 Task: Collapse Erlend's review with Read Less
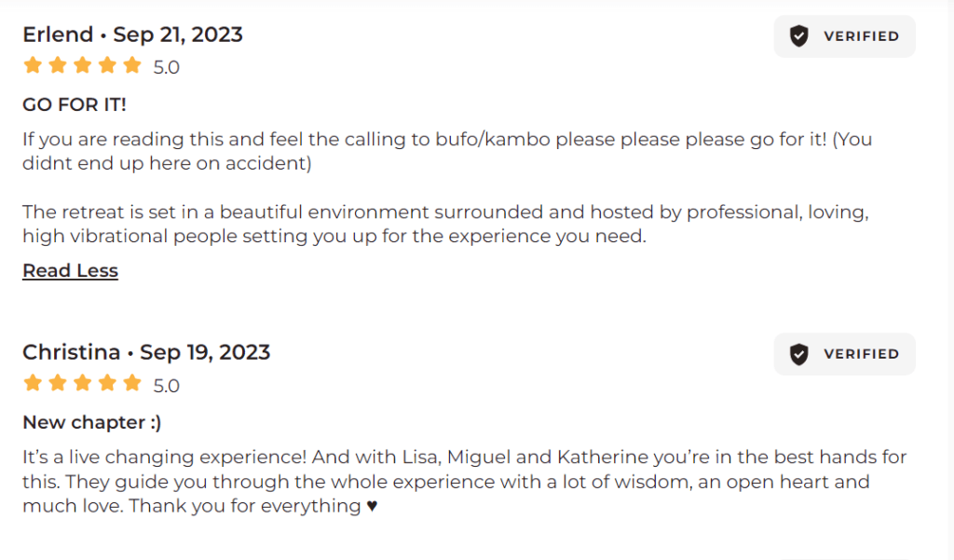[x=70, y=271]
